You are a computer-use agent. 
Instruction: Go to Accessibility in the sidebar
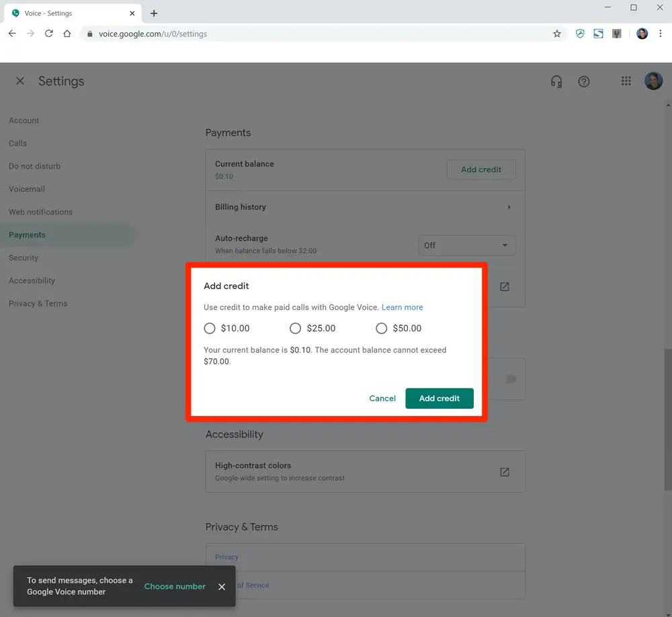(32, 280)
